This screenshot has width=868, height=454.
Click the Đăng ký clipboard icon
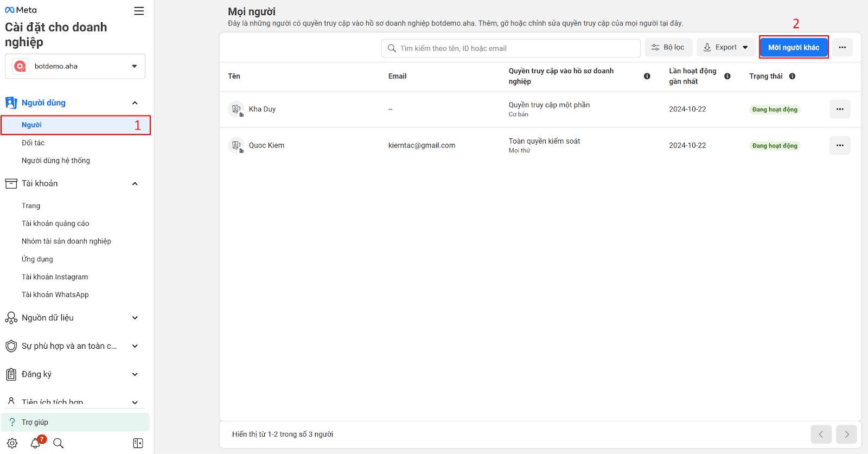pos(11,374)
